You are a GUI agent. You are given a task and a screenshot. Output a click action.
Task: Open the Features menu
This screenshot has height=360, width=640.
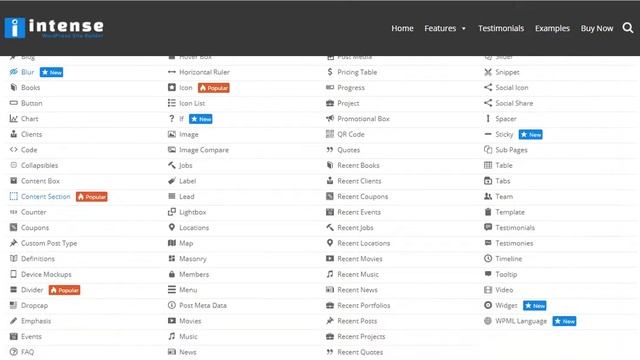pos(440,28)
